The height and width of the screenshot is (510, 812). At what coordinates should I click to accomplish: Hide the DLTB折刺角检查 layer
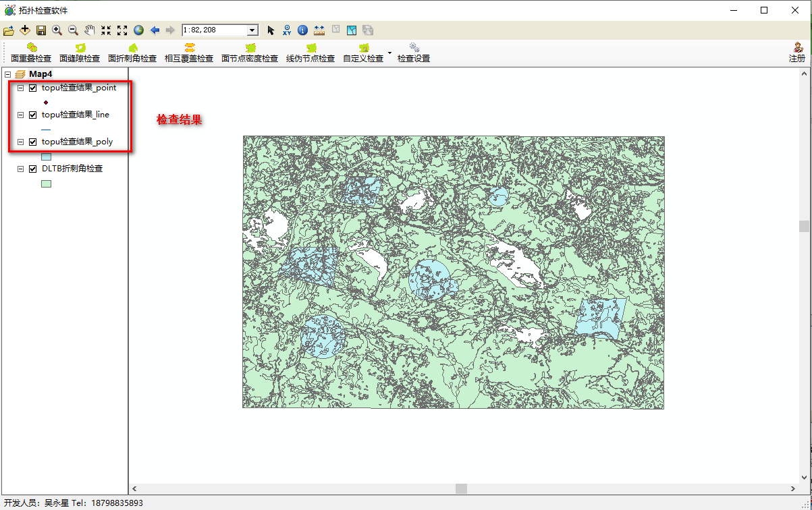point(32,169)
